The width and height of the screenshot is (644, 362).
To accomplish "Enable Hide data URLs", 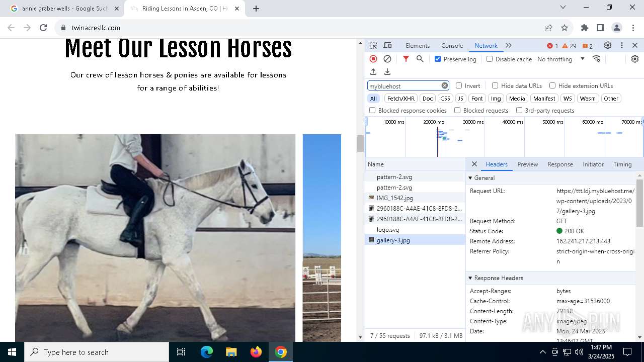I will [x=495, y=85].
